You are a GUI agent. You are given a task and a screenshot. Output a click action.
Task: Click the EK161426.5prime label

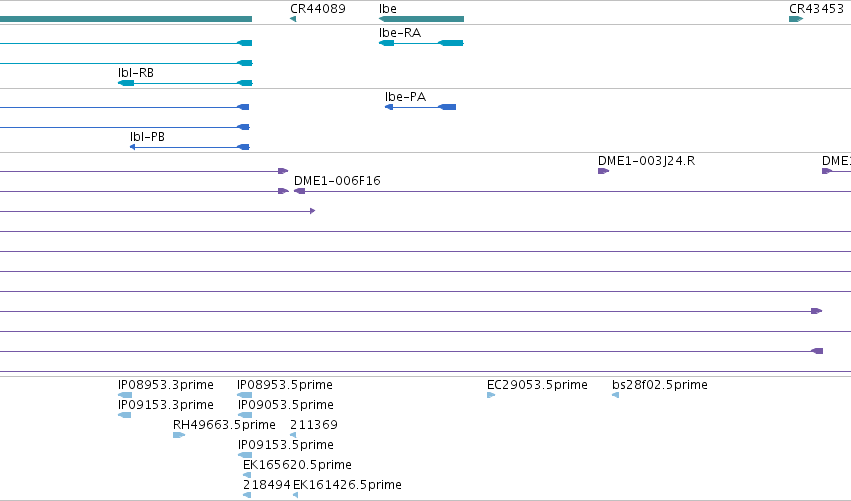coord(347,485)
